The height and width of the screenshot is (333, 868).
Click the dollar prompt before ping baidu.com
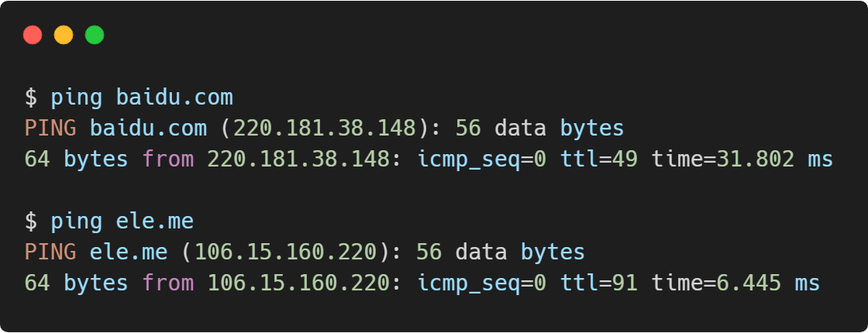[x=31, y=98]
